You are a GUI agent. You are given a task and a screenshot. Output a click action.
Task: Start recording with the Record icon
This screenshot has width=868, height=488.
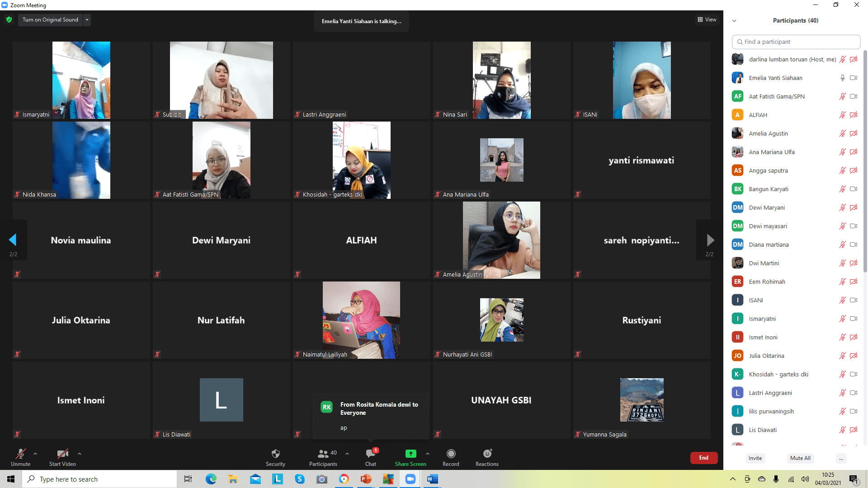click(x=451, y=454)
